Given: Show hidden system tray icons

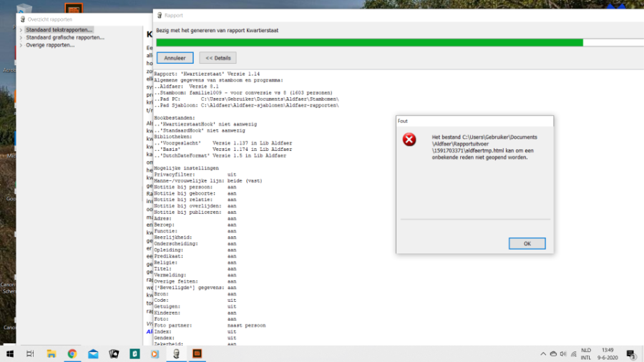Looking at the screenshot, I should click(543, 353).
